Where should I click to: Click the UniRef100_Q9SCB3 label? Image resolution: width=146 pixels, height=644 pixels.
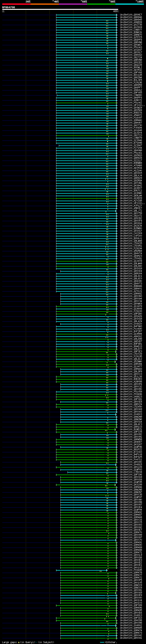tap(131, 63)
